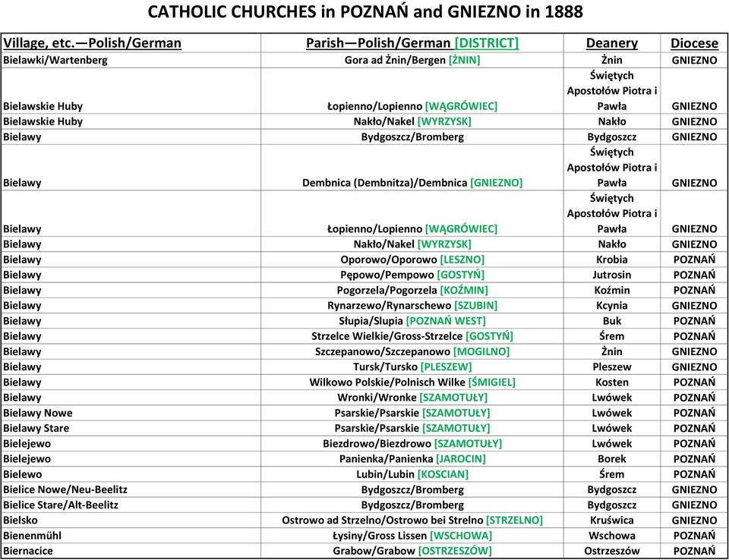Click the 'Tursk/Tursko [PLESZEW]' parish cell
Viewport: 729px width, 560px height.
[412, 367]
